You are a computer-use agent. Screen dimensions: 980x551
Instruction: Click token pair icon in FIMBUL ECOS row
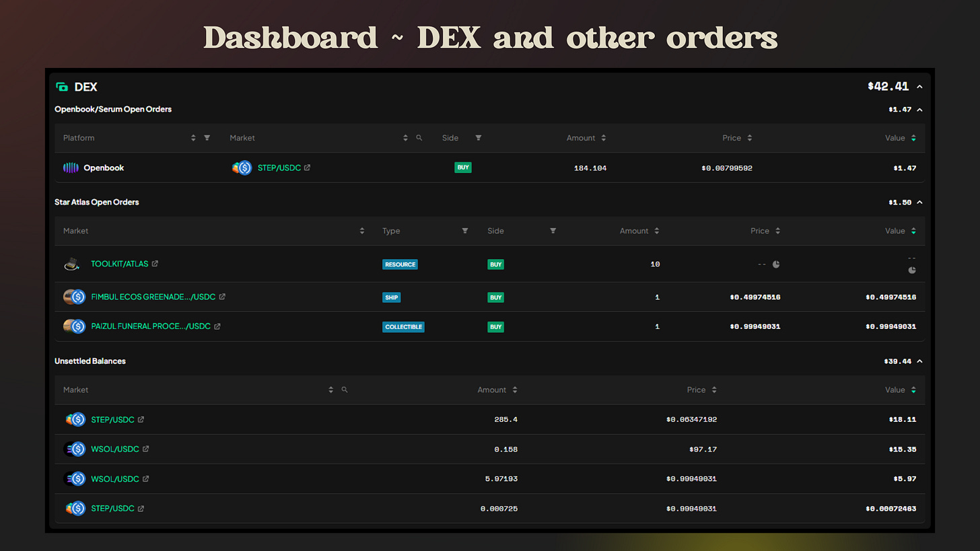(74, 297)
